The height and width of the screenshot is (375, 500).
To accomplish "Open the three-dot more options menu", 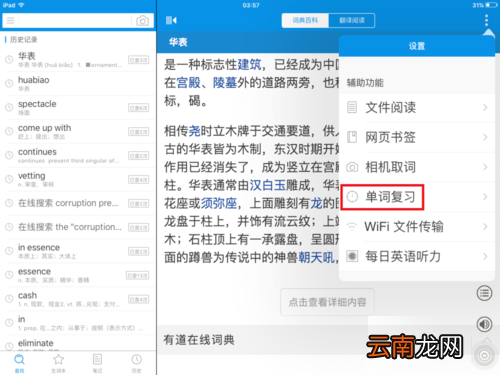I will (x=486, y=20).
